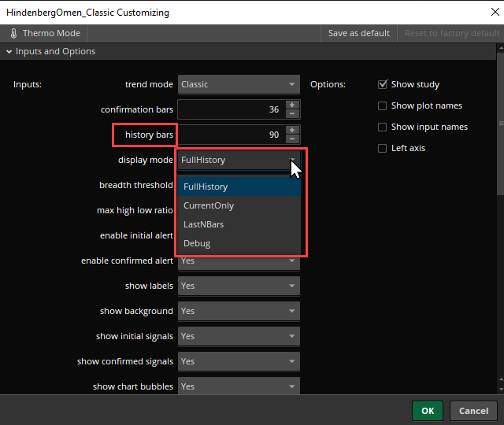Image resolution: width=504 pixels, height=425 pixels.
Task: Toggle the Show study checkbox
Action: [x=383, y=84]
